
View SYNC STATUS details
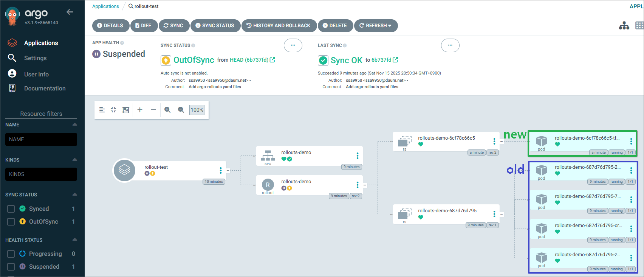pos(215,26)
